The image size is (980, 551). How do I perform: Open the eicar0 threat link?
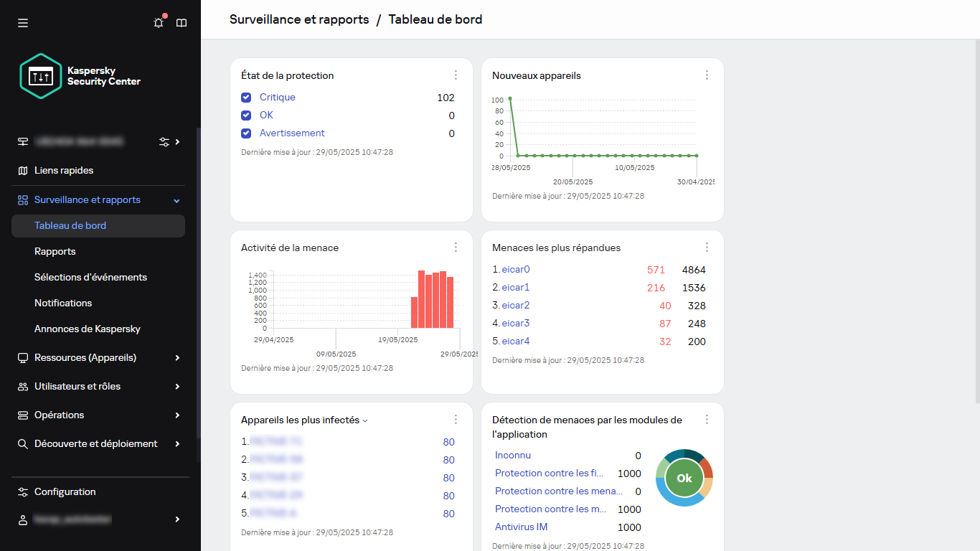pos(515,269)
